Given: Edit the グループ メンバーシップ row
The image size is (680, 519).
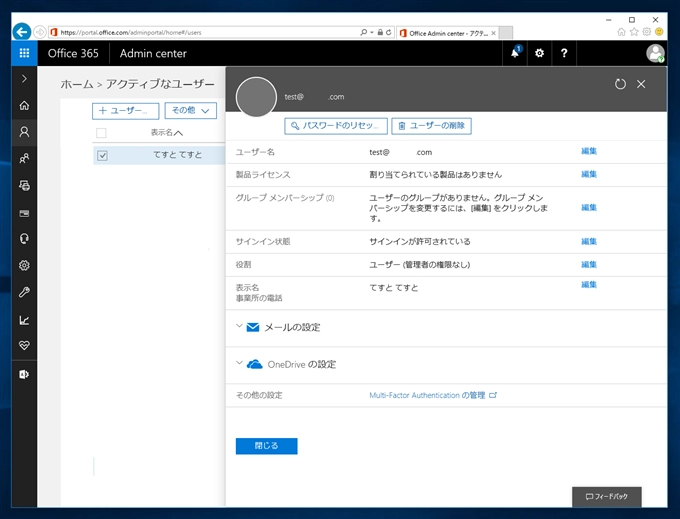Looking at the screenshot, I should 589,207.
